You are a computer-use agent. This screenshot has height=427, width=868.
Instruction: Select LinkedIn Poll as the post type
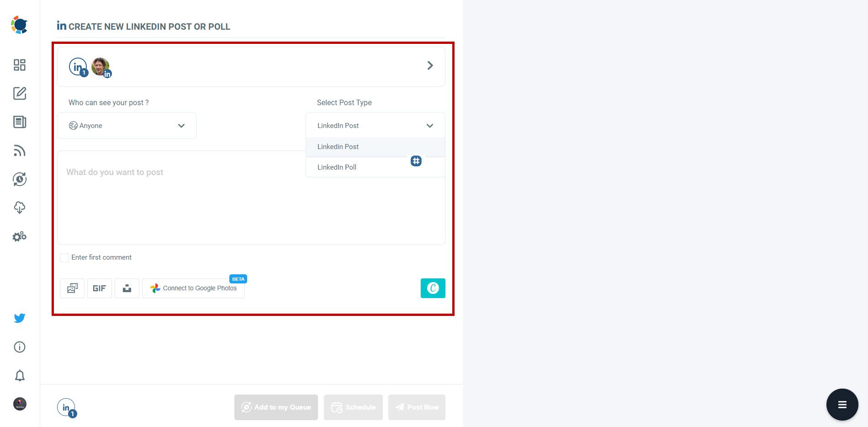tap(337, 167)
